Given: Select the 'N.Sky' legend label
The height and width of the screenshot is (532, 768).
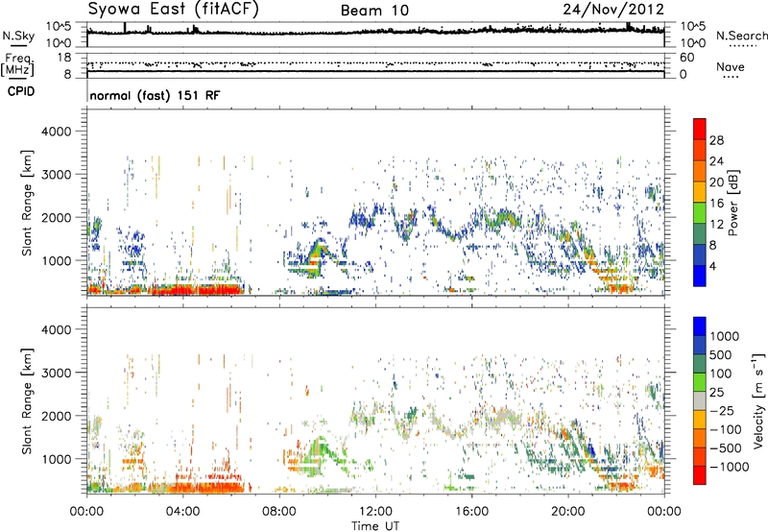Looking at the screenshot, I should [18, 36].
